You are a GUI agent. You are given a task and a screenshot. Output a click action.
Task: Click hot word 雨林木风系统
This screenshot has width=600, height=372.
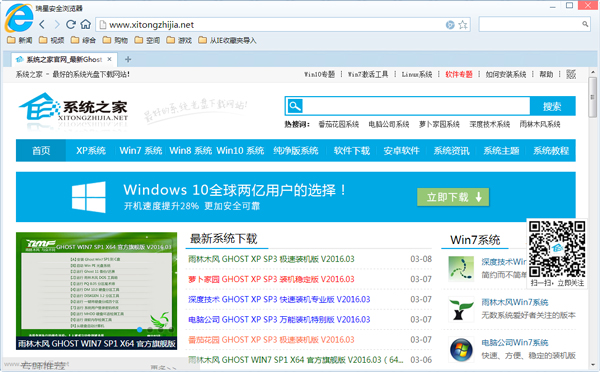pos(540,124)
